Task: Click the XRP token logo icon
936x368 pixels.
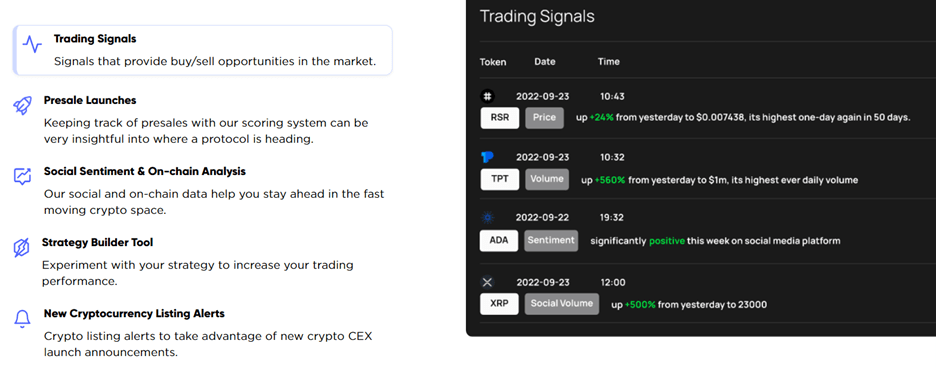Action: point(488,282)
